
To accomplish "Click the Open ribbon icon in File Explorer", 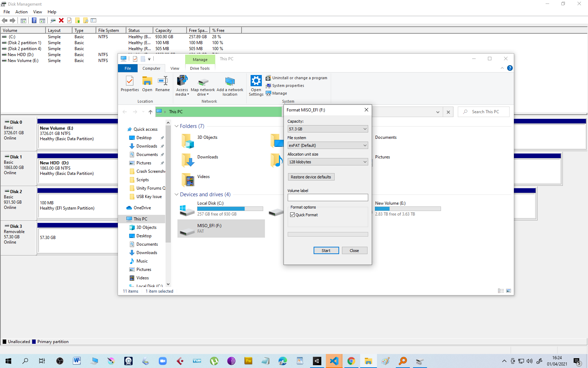I will click(x=147, y=84).
